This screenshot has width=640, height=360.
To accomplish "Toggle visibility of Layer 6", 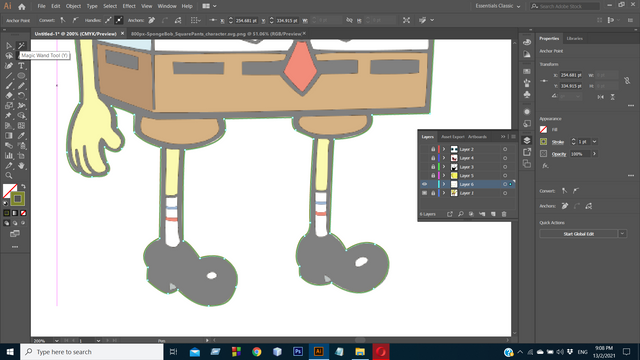I will point(424,184).
